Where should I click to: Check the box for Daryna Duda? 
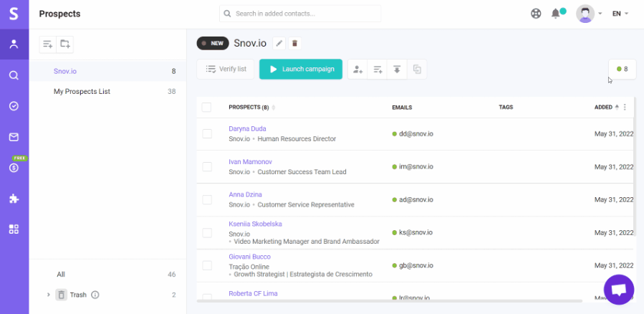[x=207, y=133]
